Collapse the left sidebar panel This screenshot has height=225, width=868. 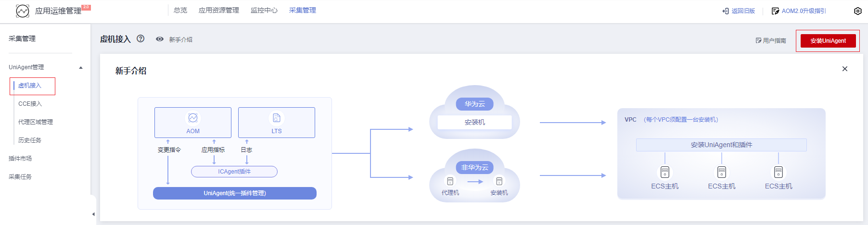click(x=93, y=214)
